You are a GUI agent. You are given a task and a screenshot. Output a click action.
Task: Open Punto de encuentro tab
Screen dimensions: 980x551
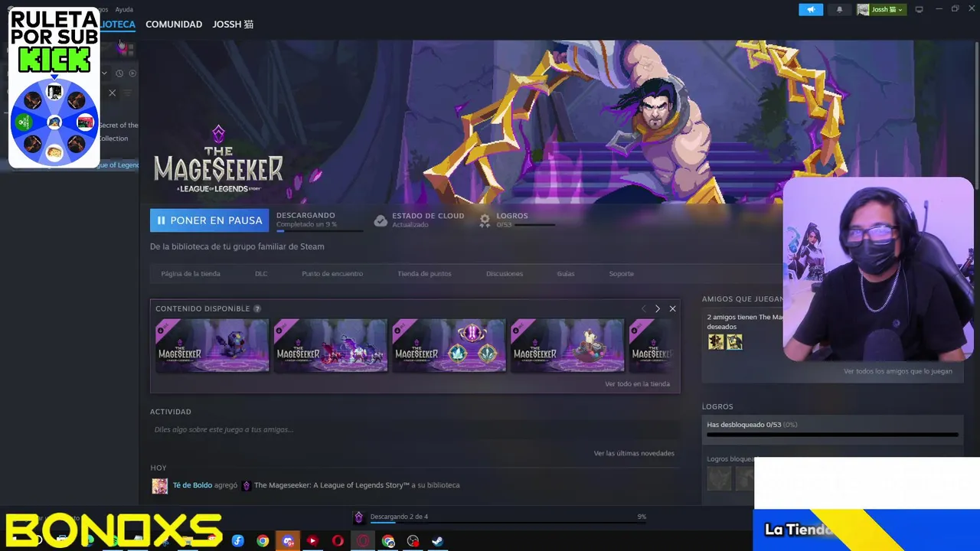coord(332,273)
